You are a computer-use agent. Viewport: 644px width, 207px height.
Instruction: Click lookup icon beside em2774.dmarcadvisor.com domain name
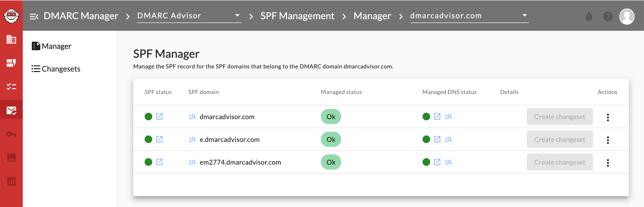192,162
